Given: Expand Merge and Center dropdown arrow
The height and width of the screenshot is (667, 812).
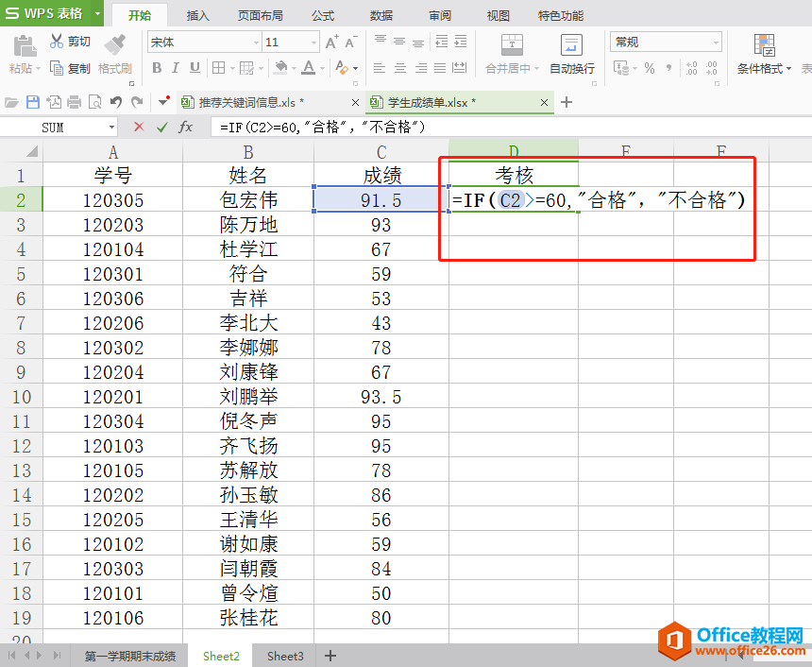Looking at the screenshot, I should 536,69.
